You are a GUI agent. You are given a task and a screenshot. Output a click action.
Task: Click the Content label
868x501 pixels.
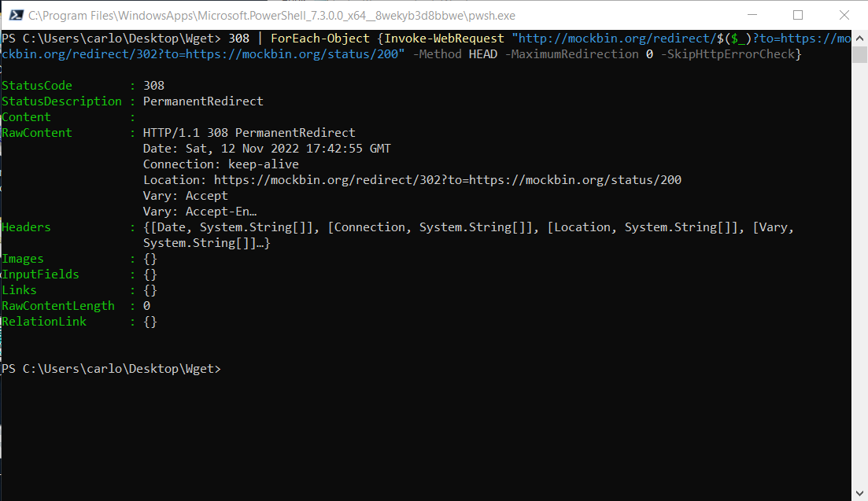(x=26, y=117)
